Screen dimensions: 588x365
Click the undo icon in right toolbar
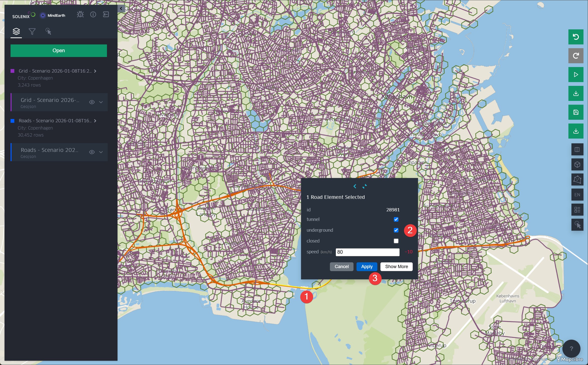pos(576,37)
